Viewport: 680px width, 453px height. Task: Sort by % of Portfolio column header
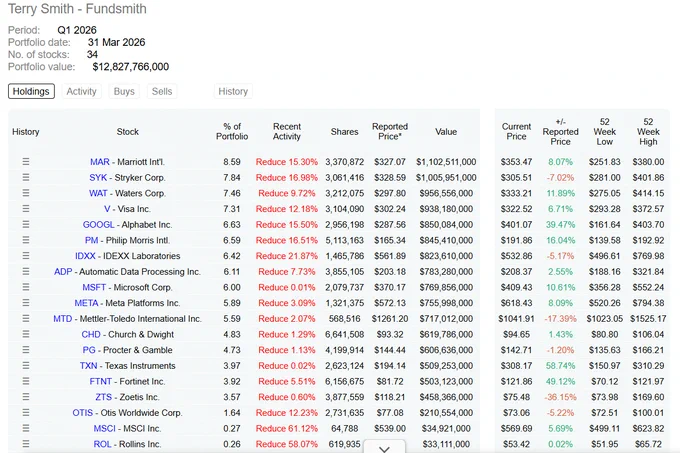click(x=232, y=131)
